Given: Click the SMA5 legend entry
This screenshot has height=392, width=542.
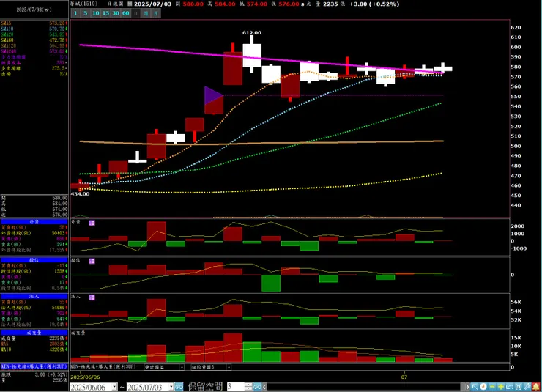Looking at the screenshot, I should tap(34, 23).
